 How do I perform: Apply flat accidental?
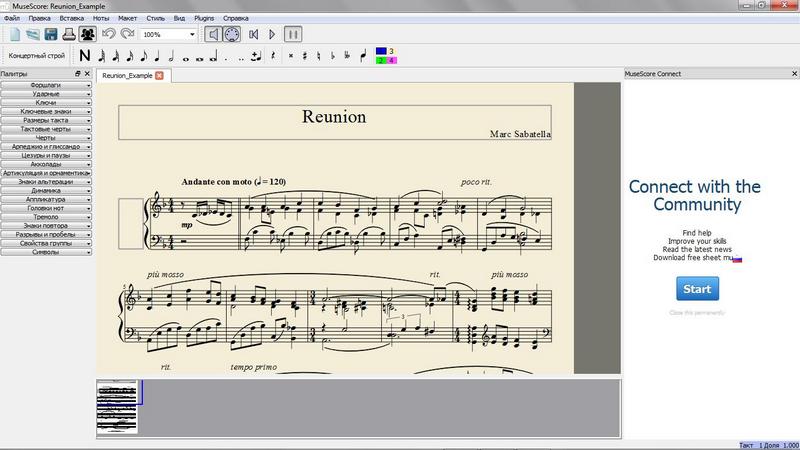[x=333, y=56]
